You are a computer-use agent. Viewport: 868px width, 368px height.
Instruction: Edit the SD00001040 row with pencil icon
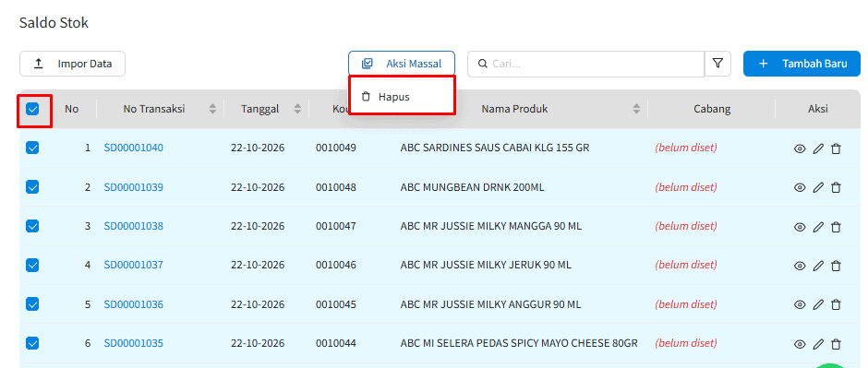(x=818, y=148)
